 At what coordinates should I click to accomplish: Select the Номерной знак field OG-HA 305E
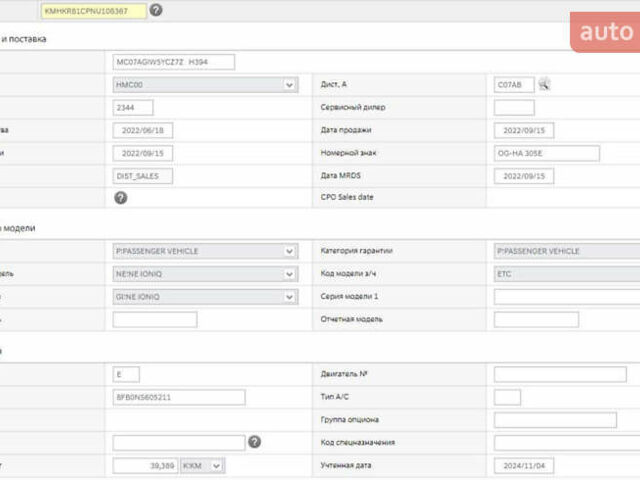coord(546,153)
